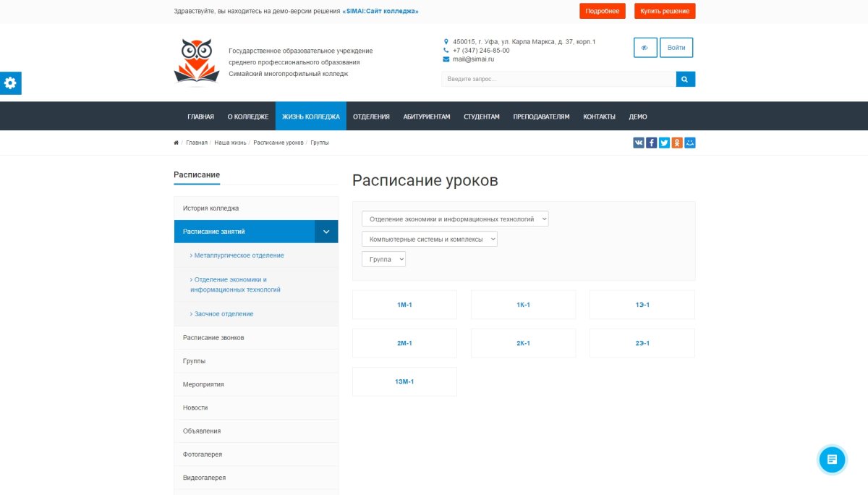The height and width of the screenshot is (495, 868).
Task: Click the orange 'Купить решение' button
Action: coord(665,11)
